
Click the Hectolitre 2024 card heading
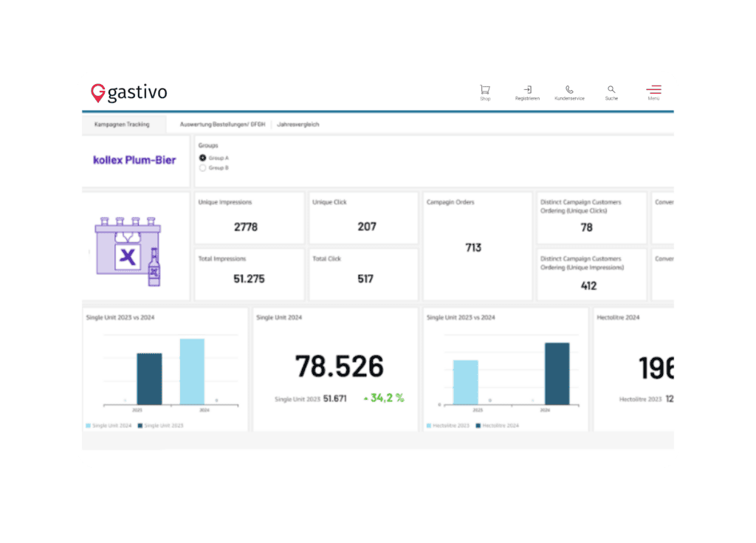coord(618,317)
